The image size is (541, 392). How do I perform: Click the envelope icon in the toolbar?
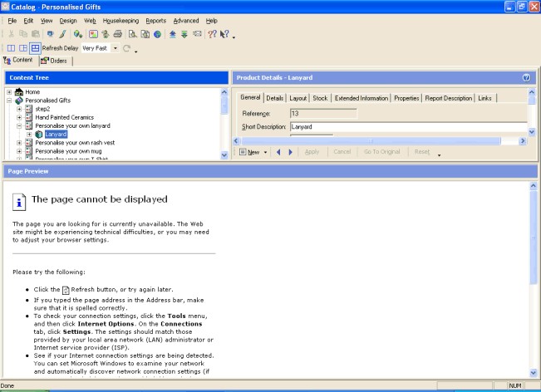pyautogui.click(x=197, y=34)
